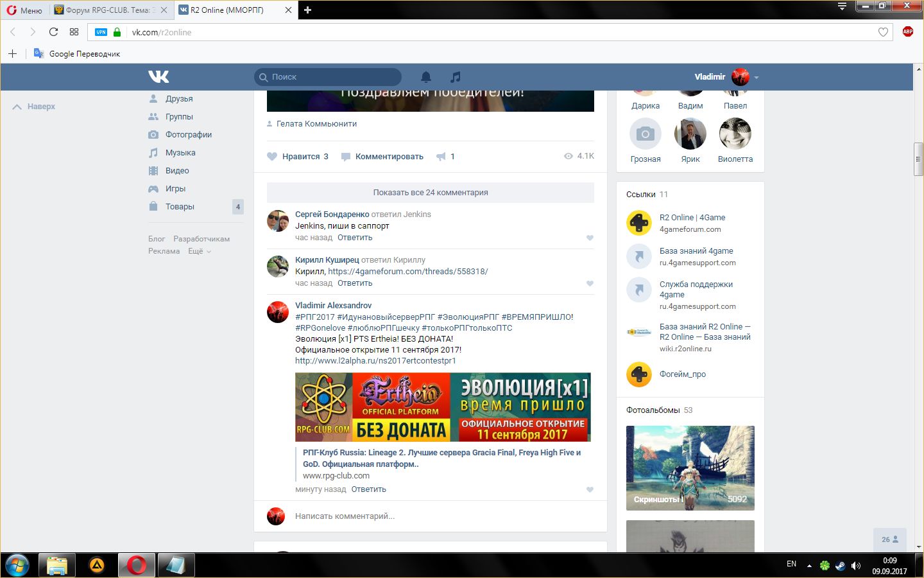924x578 pixels.
Task: Open the Windows Start button
Action: (x=17, y=565)
